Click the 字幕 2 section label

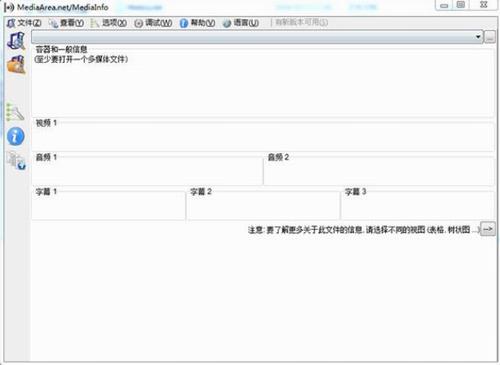(201, 192)
